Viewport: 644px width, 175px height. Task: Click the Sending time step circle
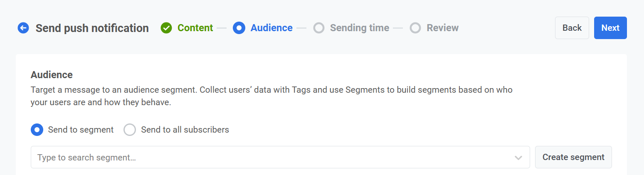pos(319,28)
